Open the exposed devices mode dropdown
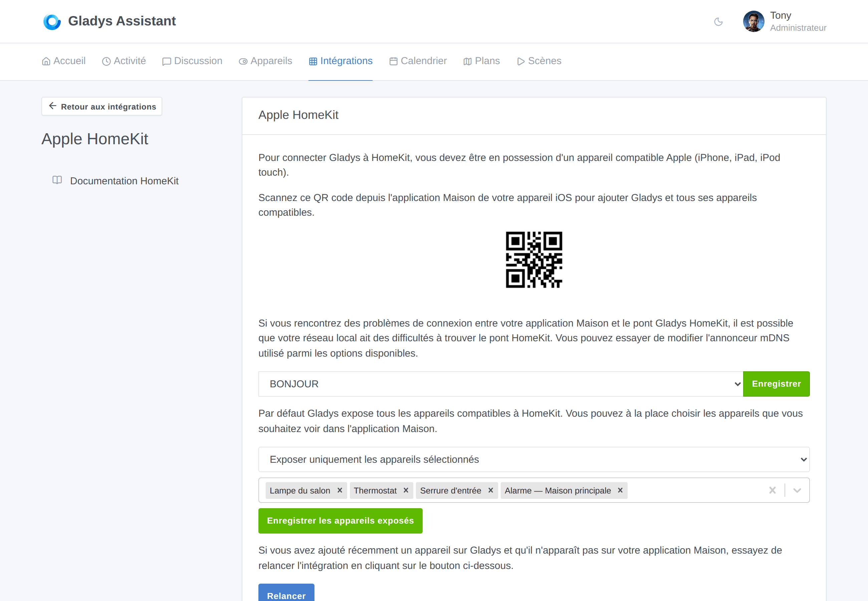Image resolution: width=868 pixels, height=601 pixels. point(534,459)
